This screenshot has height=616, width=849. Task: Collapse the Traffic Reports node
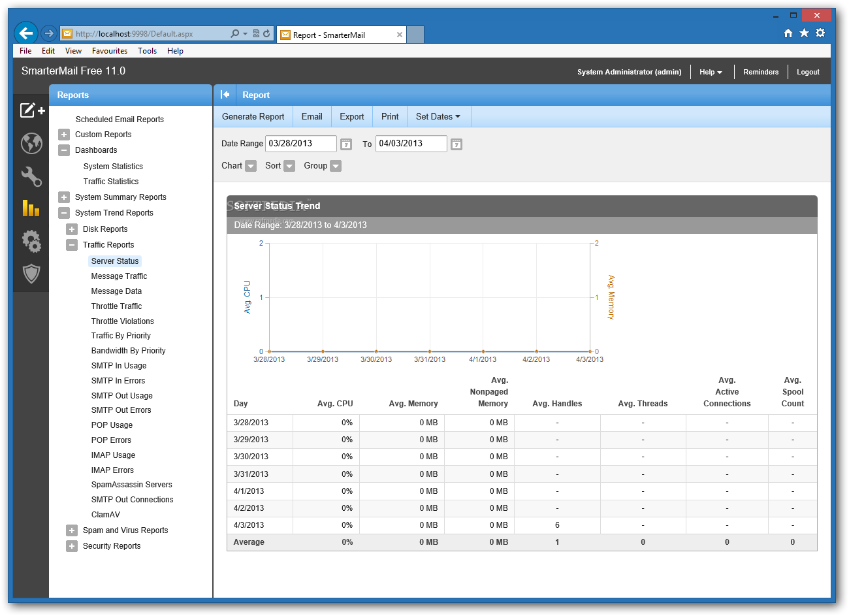(72, 245)
